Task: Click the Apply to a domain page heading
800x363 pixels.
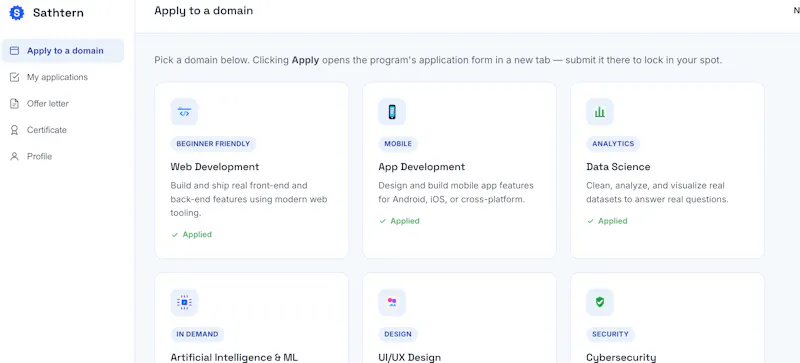Action: click(x=204, y=11)
